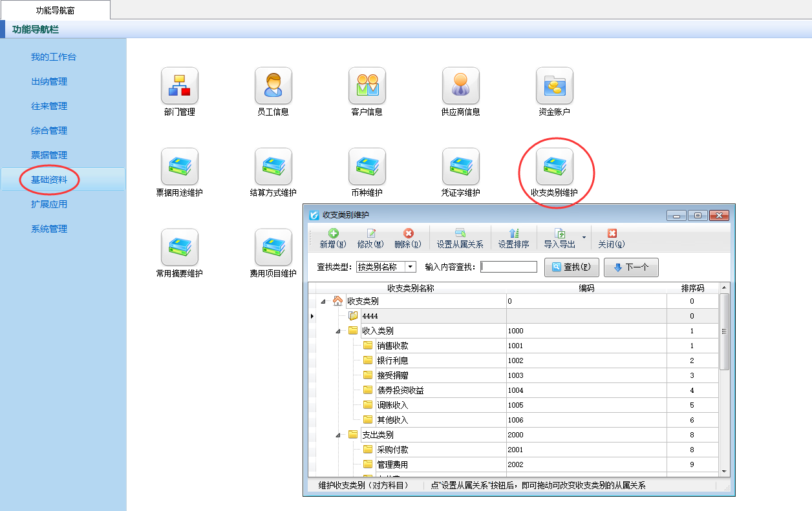Select the 银行利息 tree row
The width and height of the screenshot is (812, 511).
(x=392, y=360)
